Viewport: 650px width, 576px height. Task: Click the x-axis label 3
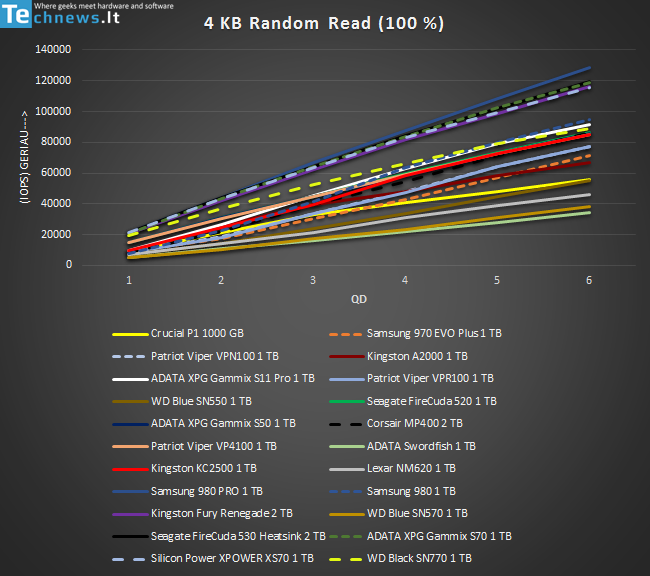(x=313, y=281)
